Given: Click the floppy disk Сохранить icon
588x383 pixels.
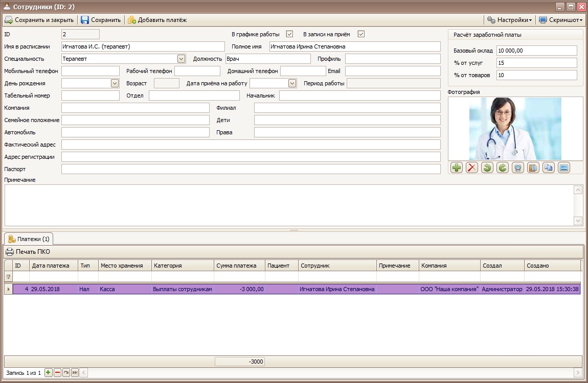Looking at the screenshot, I should click(x=85, y=20).
